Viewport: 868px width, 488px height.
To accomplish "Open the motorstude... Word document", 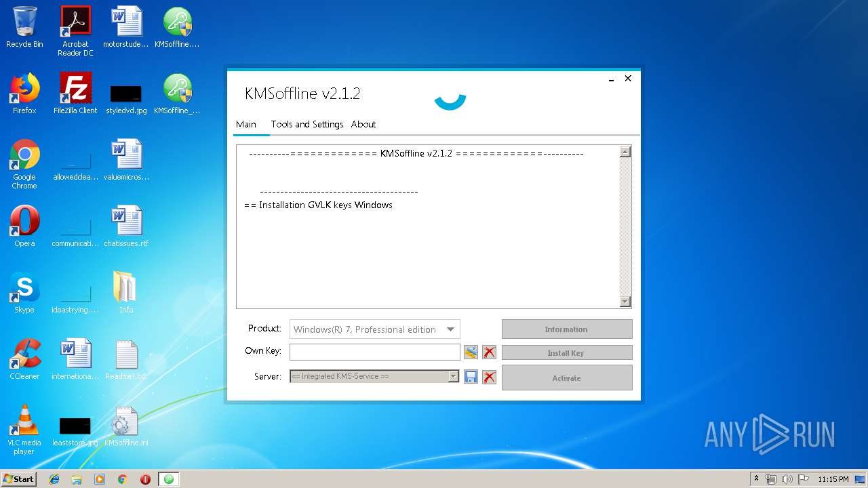I will click(126, 27).
